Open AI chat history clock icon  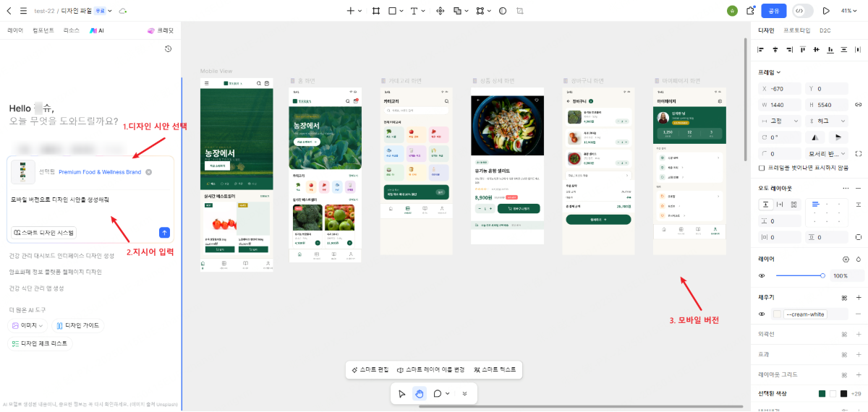(168, 48)
